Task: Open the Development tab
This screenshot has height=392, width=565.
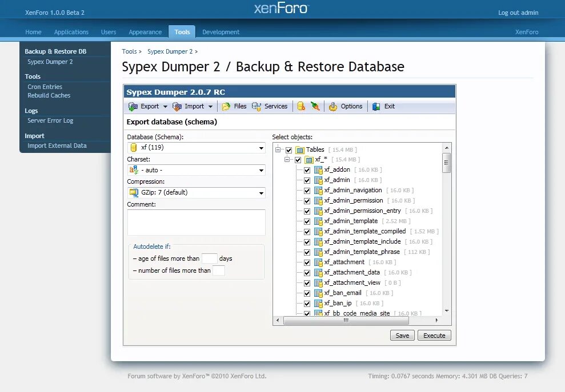Action: 221,32
